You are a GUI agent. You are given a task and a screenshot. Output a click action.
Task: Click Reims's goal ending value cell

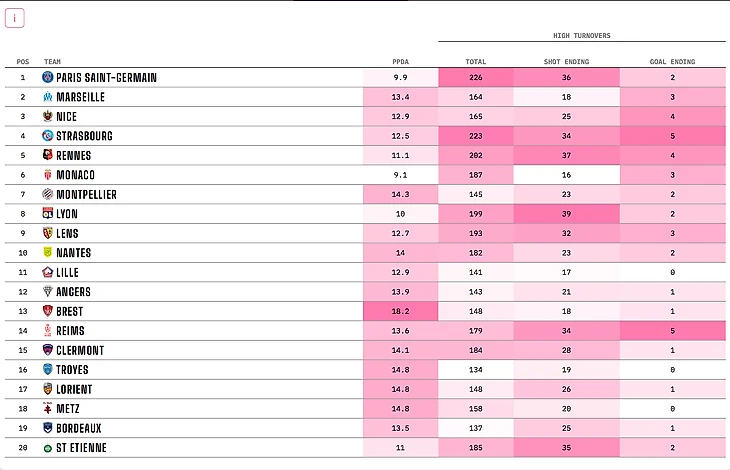click(672, 331)
